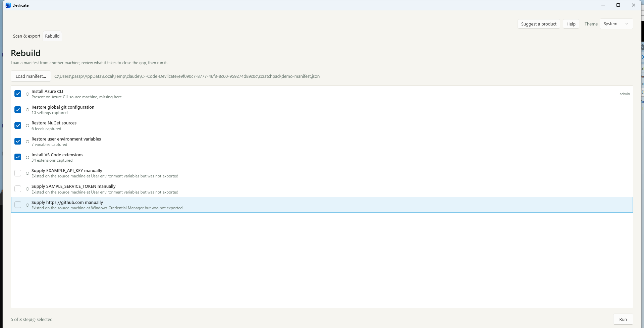Click status circle for Restore global git configuration
This screenshot has height=328, width=644.
coord(28,110)
